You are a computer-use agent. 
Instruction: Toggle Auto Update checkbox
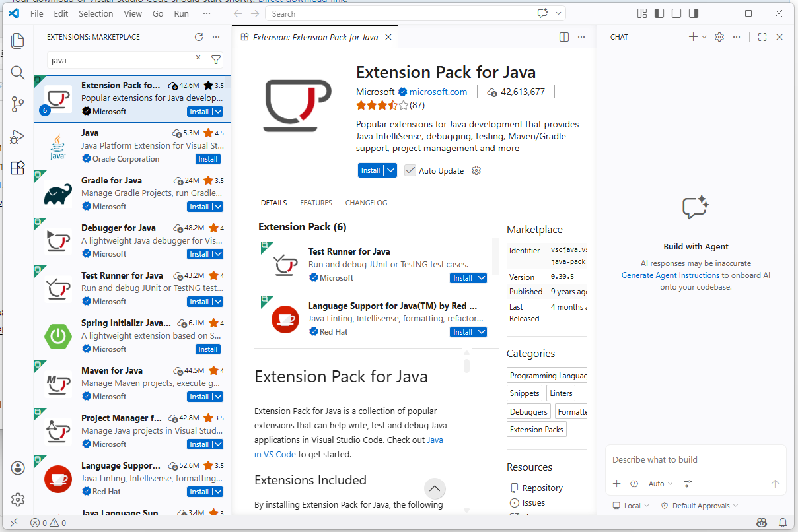[410, 170]
